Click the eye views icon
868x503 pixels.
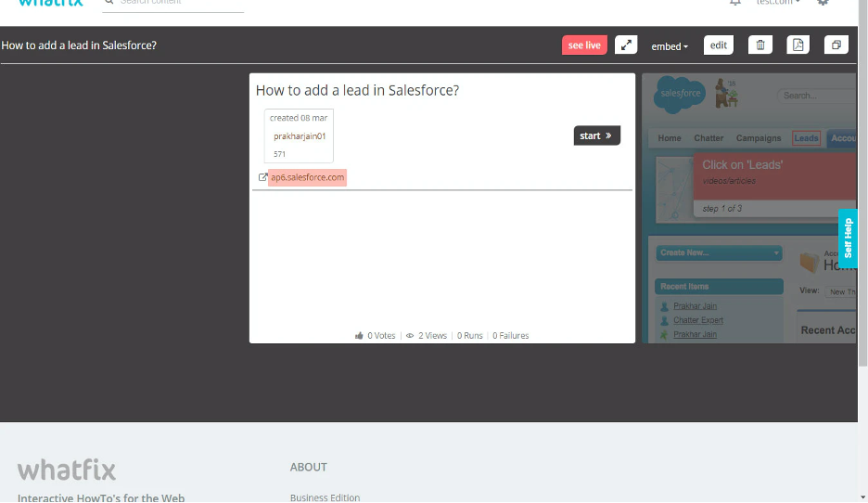(410, 336)
